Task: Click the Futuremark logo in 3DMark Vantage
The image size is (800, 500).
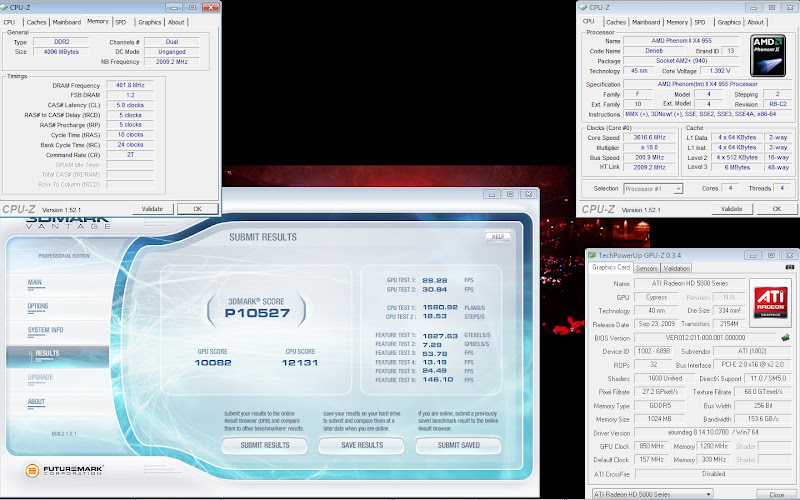Action: [x=64, y=469]
